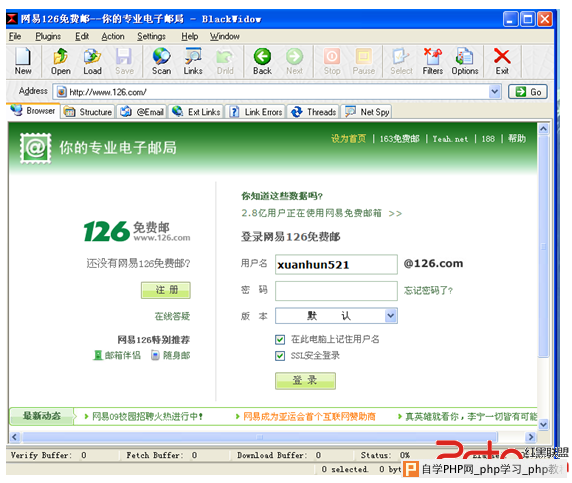Click the Links toolbar icon
Screen dimensions: 572x483
(x=193, y=61)
